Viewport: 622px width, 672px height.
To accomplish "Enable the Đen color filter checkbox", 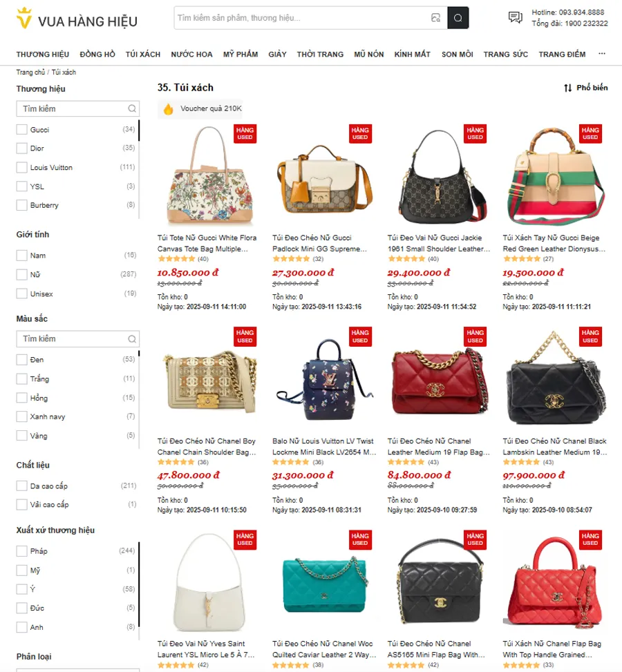I will click(x=21, y=360).
